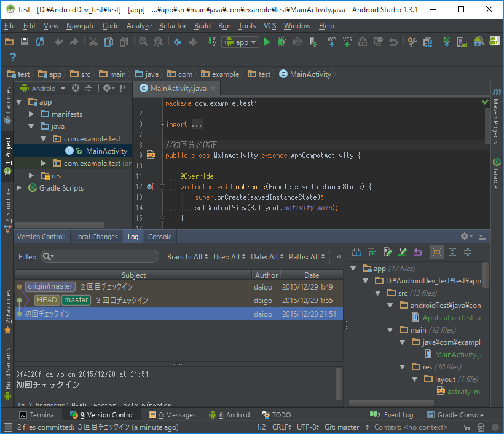Screen dimensions: 504x434
Task: Click the Git: master branch widget
Action: pos(346,427)
